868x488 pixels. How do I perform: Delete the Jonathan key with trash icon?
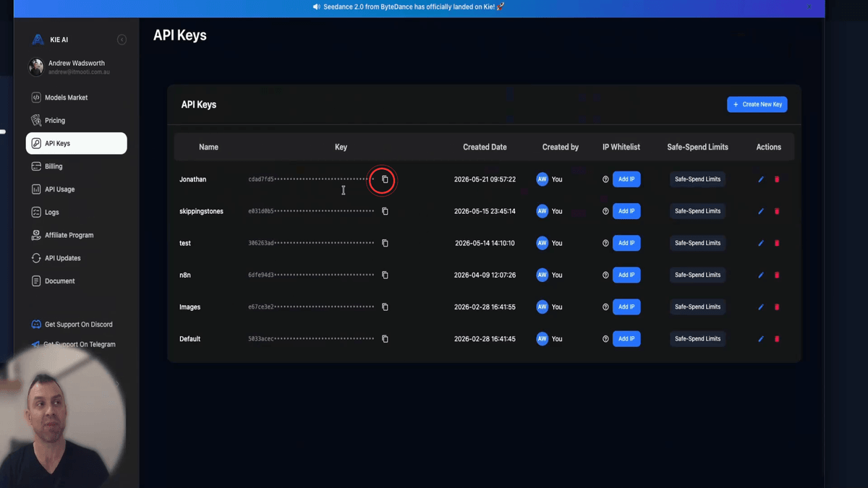pos(777,179)
